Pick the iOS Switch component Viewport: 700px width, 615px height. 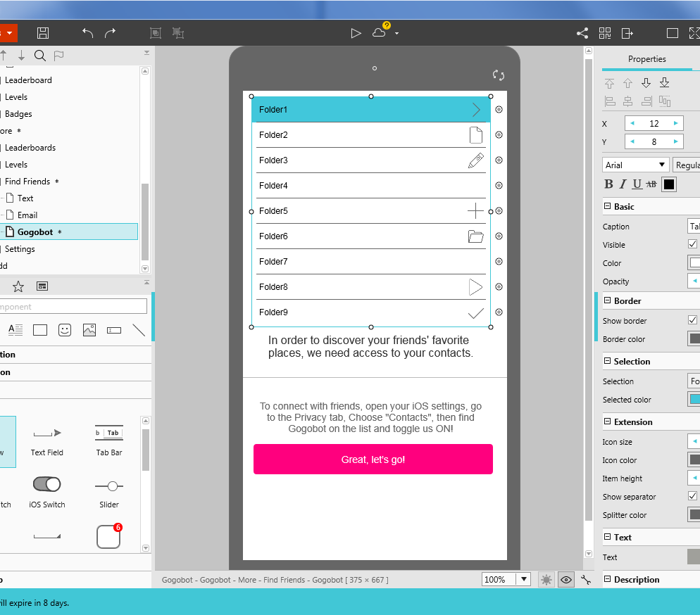47,492
